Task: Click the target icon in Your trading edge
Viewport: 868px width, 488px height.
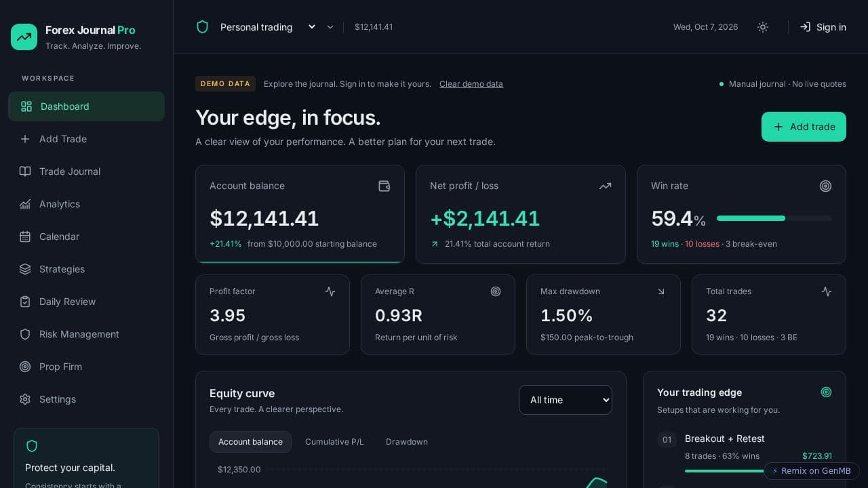Action: click(x=826, y=392)
